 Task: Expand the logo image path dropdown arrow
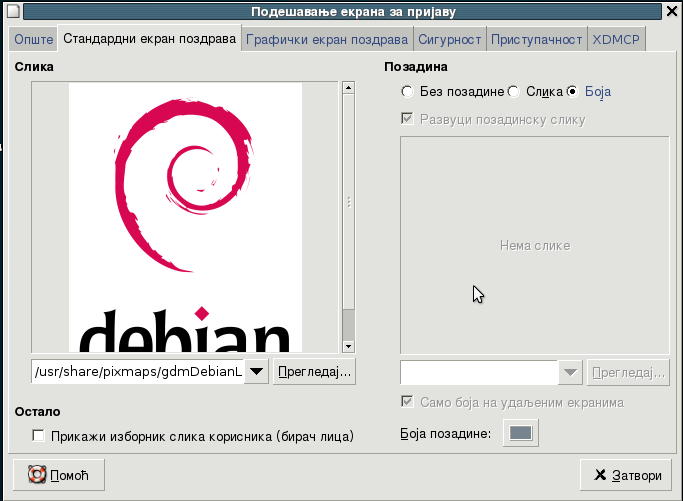tap(256, 372)
